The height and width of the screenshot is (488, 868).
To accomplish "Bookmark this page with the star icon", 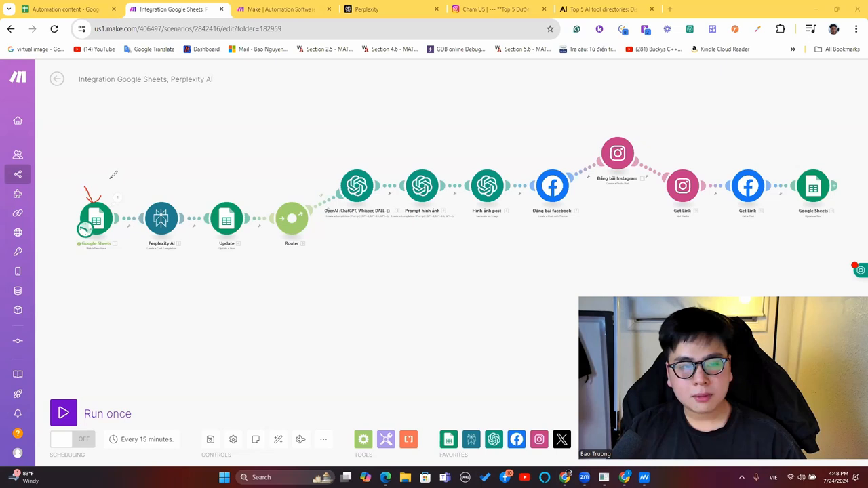I will point(550,28).
